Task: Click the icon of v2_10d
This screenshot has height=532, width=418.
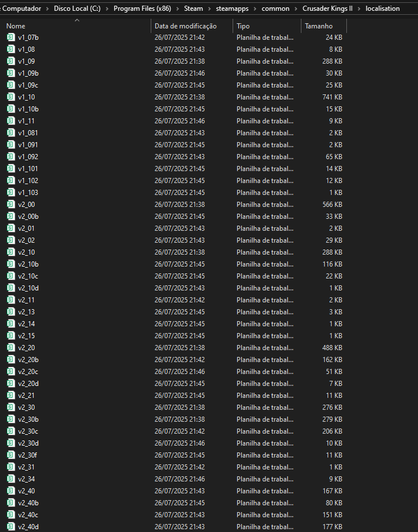Action: (x=11, y=288)
